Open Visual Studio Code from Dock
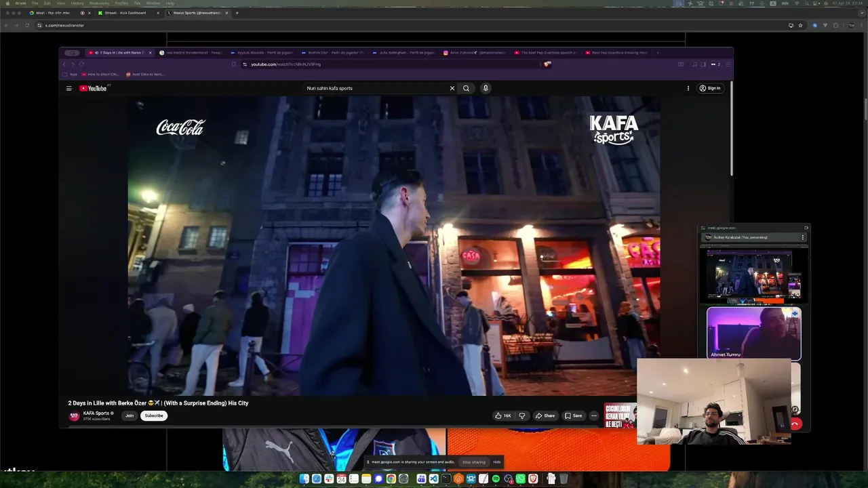The image size is (868, 488). click(433, 479)
